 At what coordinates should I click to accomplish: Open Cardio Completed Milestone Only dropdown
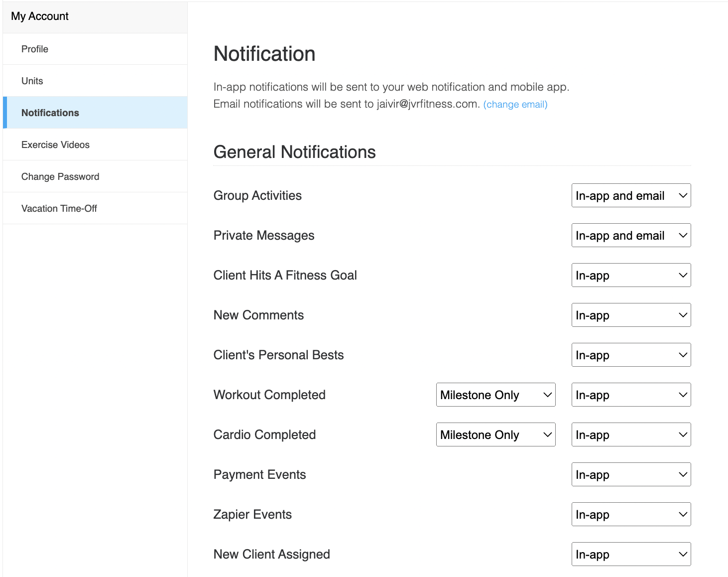[x=495, y=434]
